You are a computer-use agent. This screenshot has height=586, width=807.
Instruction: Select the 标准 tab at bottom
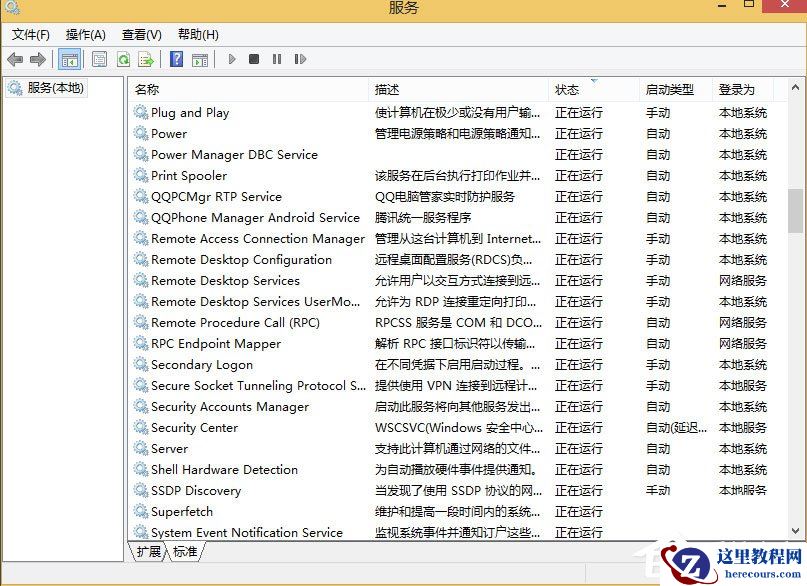[x=187, y=551]
